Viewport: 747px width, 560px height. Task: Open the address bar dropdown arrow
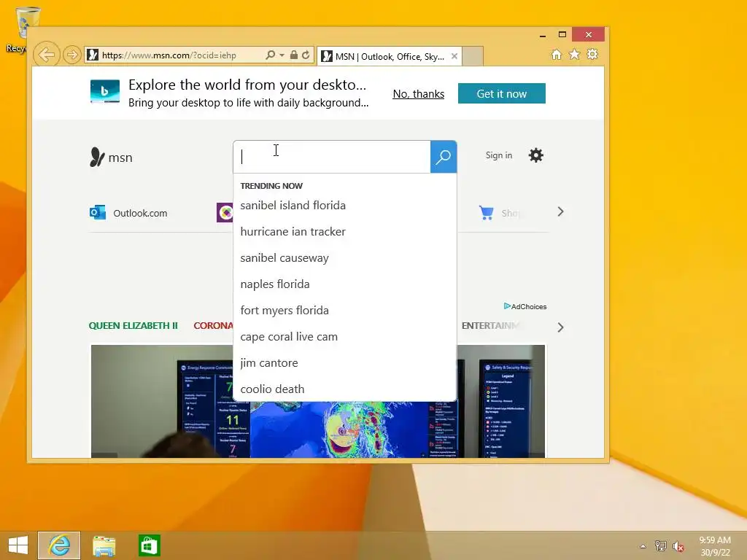pos(282,55)
